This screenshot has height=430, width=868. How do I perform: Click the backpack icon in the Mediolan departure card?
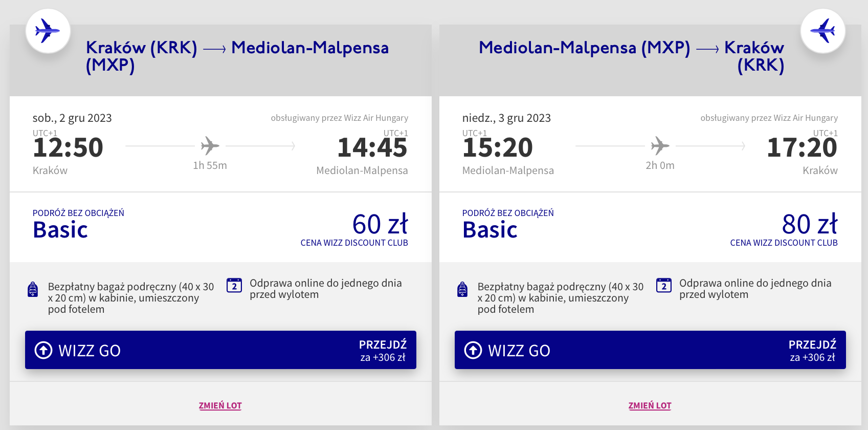click(462, 289)
